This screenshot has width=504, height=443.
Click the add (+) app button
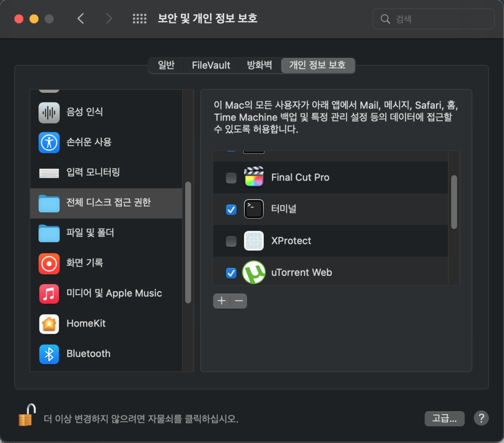(221, 301)
